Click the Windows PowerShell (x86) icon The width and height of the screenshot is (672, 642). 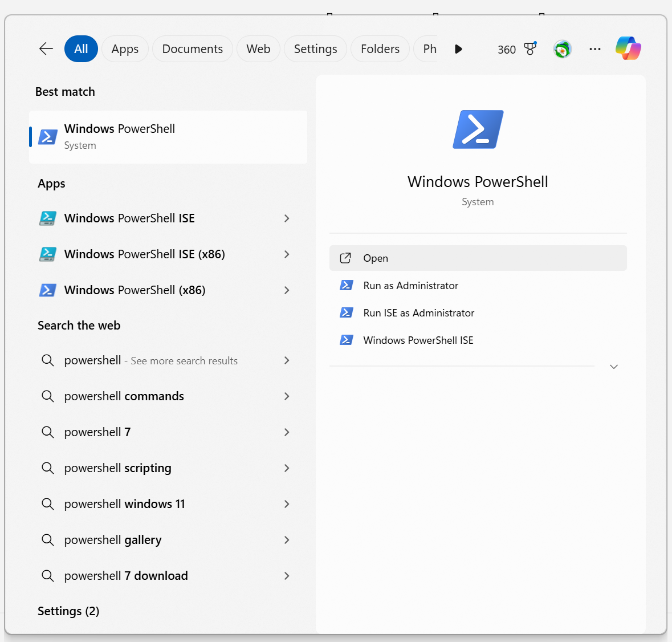coord(47,290)
